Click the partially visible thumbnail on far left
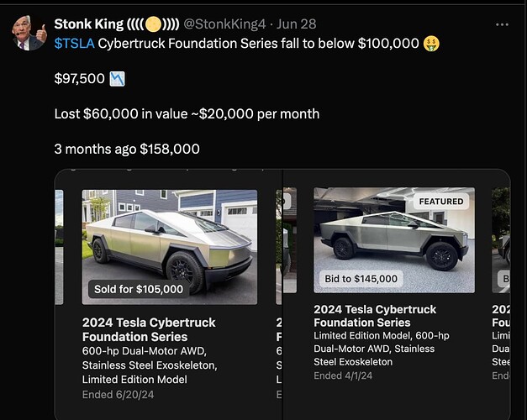The width and height of the screenshot is (527, 420). (x=59, y=247)
